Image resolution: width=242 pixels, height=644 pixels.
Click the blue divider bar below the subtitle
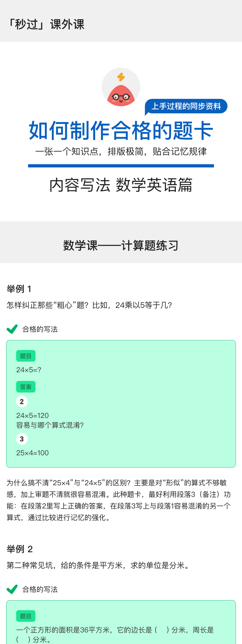pyautogui.click(x=121, y=166)
